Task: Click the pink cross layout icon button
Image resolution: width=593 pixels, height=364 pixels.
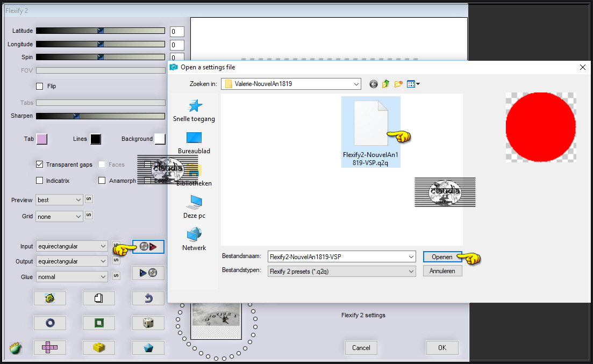Action: click(x=50, y=347)
